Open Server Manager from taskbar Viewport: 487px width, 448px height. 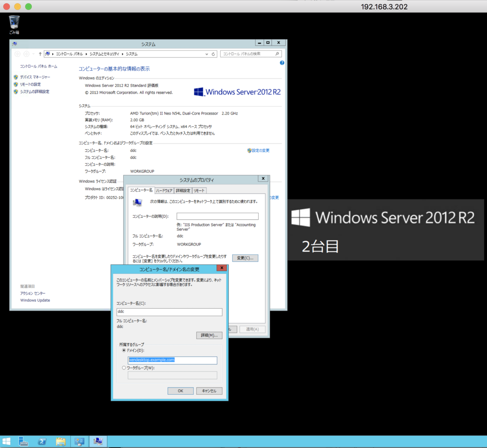pyautogui.click(x=23, y=441)
